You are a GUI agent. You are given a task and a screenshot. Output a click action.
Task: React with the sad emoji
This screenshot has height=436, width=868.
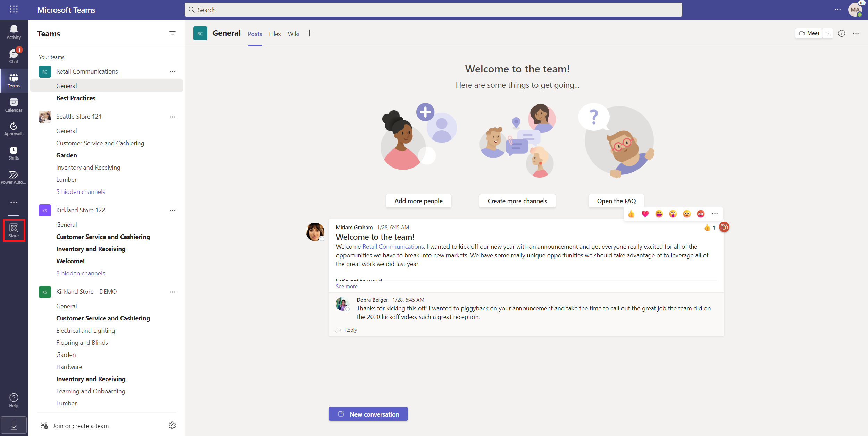[687, 214]
